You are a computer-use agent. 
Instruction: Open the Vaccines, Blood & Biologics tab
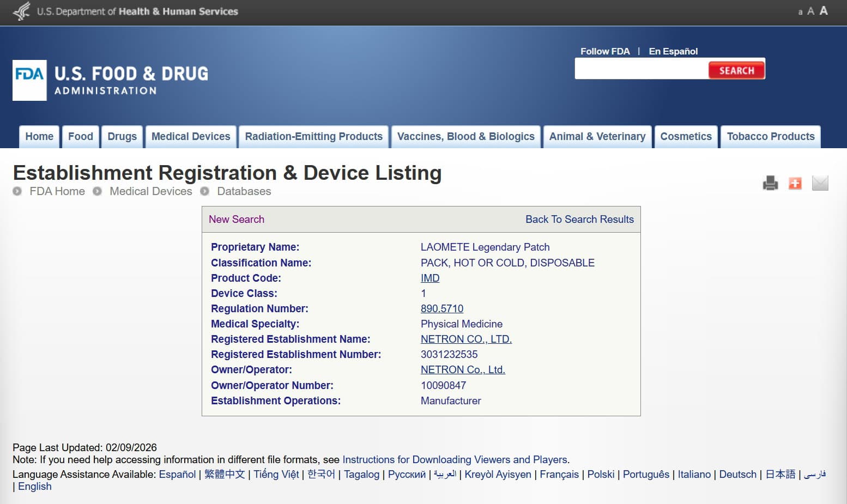466,137
